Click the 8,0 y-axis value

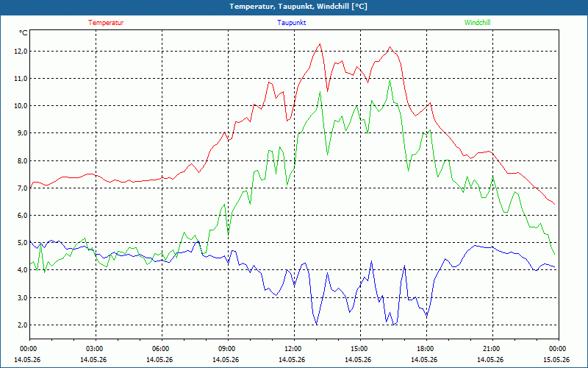pos(22,160)
